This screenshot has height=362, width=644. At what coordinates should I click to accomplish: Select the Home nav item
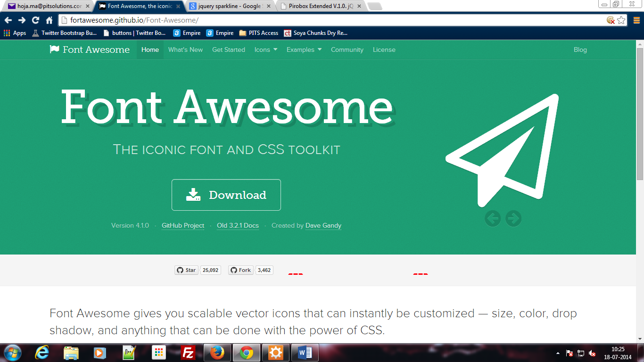[x=150, y=49]
